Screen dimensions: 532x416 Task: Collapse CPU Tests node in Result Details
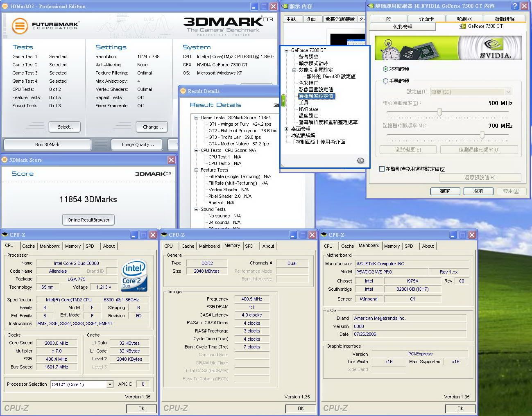click(x=197, y=150)
